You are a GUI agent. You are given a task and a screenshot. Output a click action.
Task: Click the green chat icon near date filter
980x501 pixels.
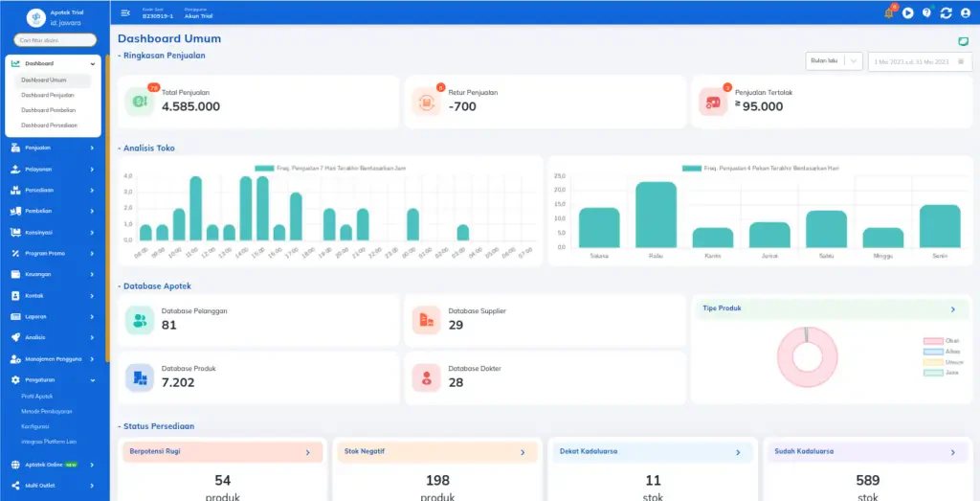pyautogui.click(x=964, y=41)
